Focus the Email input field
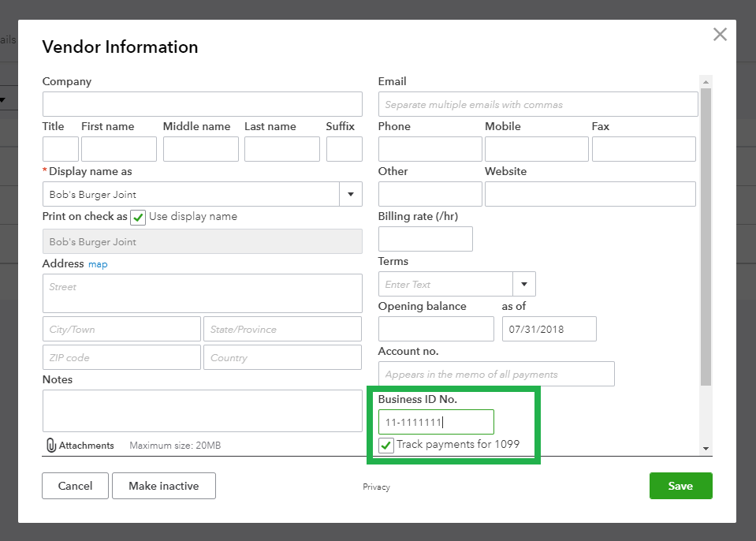The image size is (756, 541). (538, 104)
